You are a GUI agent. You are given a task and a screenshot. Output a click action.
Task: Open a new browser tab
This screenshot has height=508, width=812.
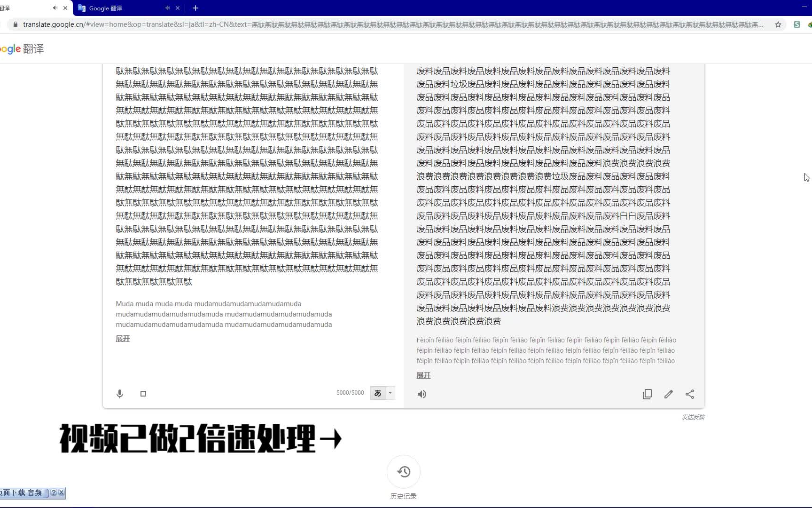coord(195,8)
